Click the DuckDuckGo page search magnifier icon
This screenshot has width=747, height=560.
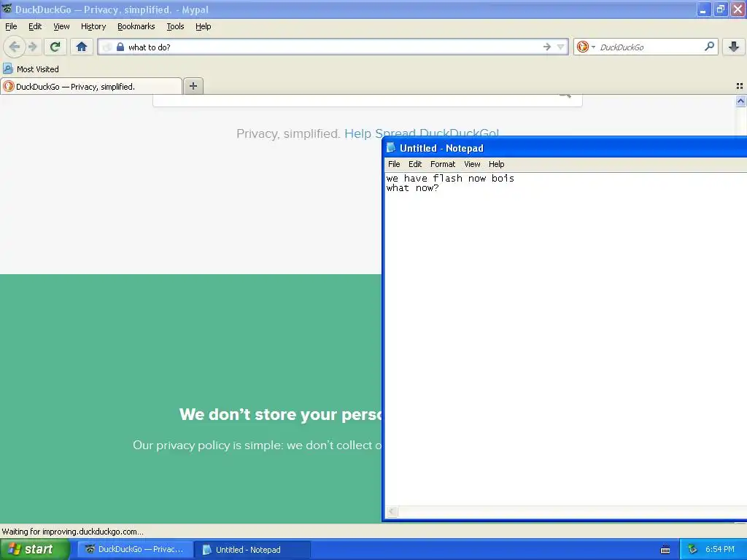point(565,96)
